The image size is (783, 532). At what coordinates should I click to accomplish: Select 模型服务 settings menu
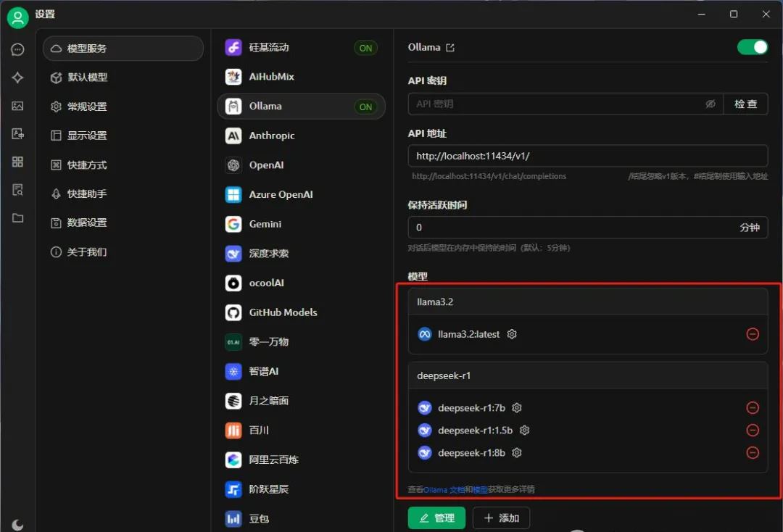tap(123, 49)
